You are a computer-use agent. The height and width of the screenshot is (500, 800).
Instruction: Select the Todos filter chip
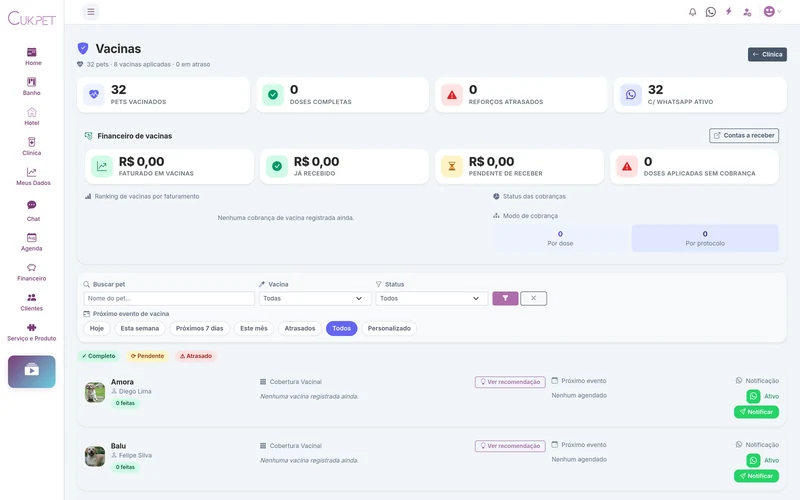click(x=341, y=328)
